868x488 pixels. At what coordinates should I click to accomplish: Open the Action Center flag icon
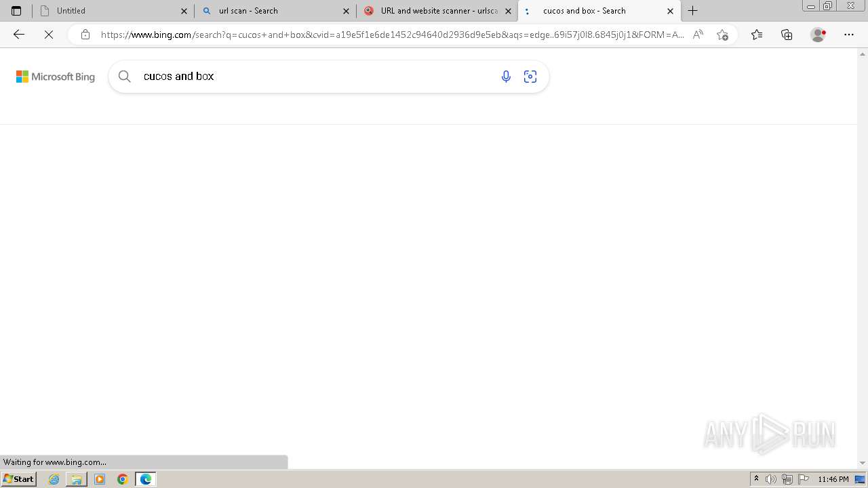pos(804,479)
